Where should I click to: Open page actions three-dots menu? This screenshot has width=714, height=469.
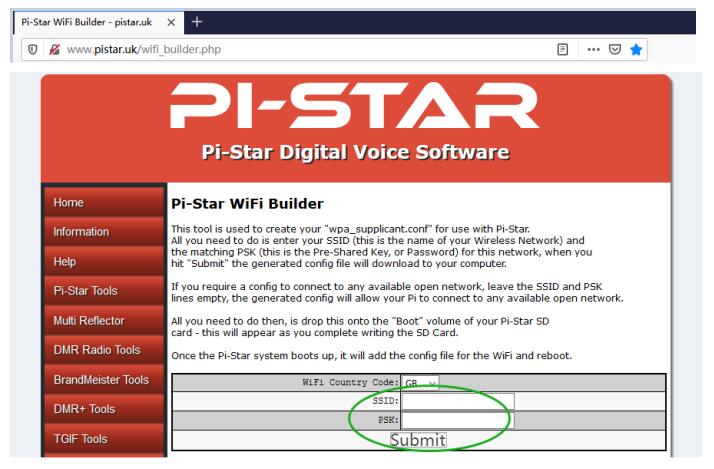pyautogui.click(x=593, y=49)
